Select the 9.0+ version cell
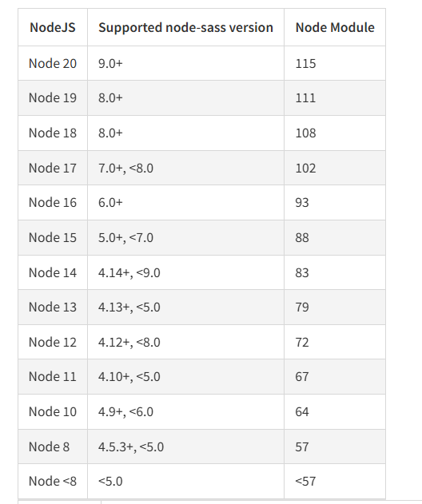The width and height of the screenshot is (422, 504). click(185, 63)
